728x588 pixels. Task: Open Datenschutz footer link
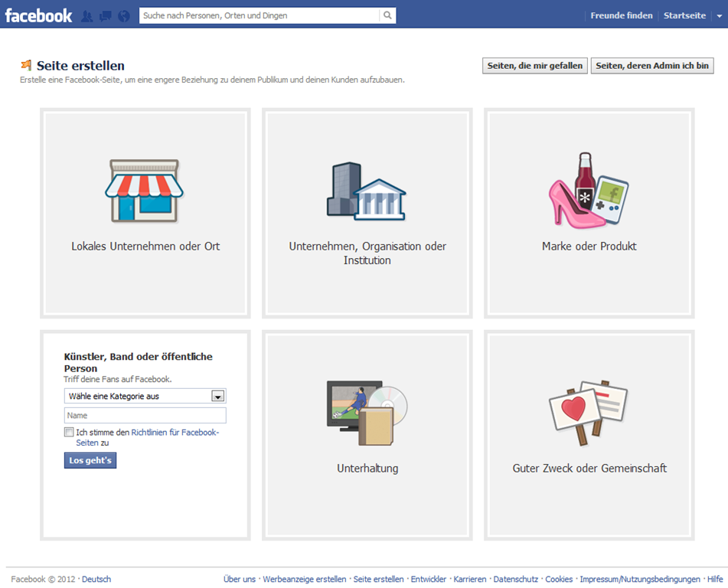[x=515, y=579]
